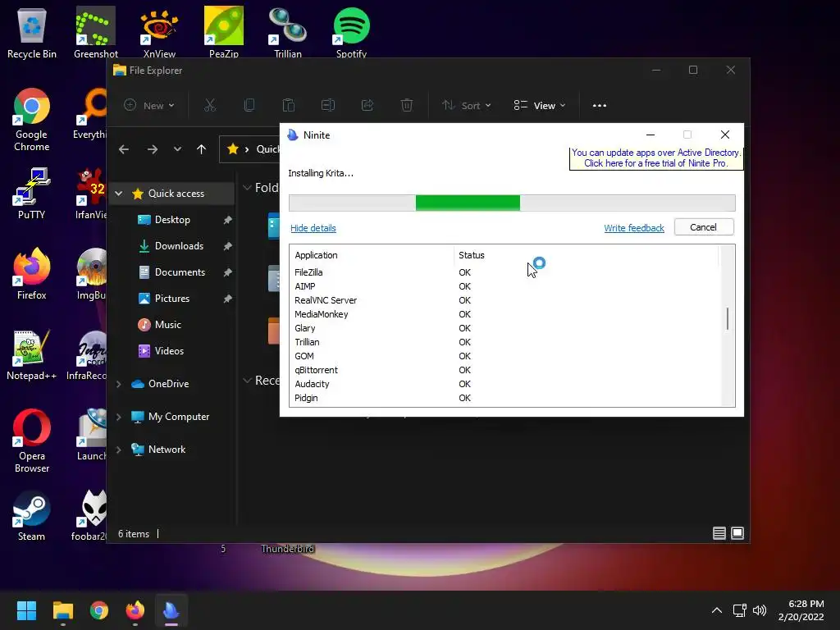Expand the Network tree node

pyautogui.click(x=119, y=450)
